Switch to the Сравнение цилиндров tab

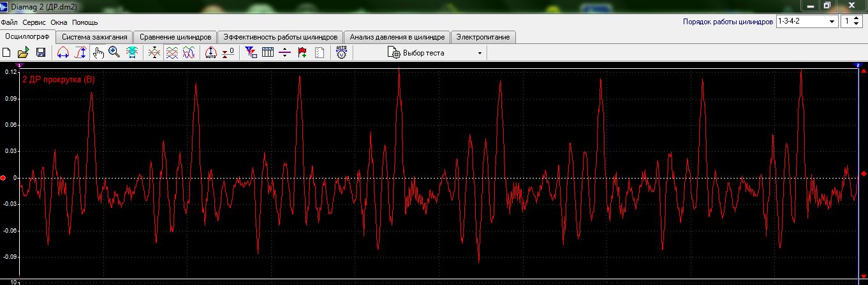(x=175, y=37)
